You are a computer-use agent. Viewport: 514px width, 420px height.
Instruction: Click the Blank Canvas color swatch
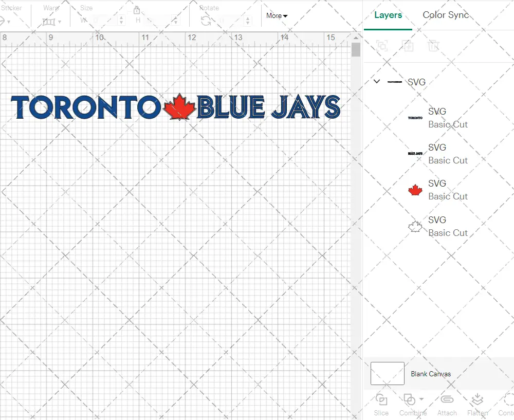(387, 374)
